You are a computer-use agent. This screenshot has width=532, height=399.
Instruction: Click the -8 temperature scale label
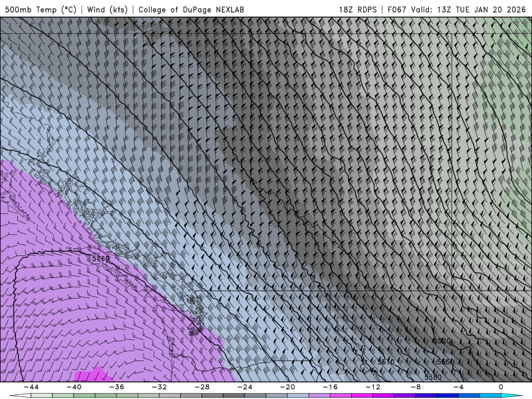click(416, 387)
